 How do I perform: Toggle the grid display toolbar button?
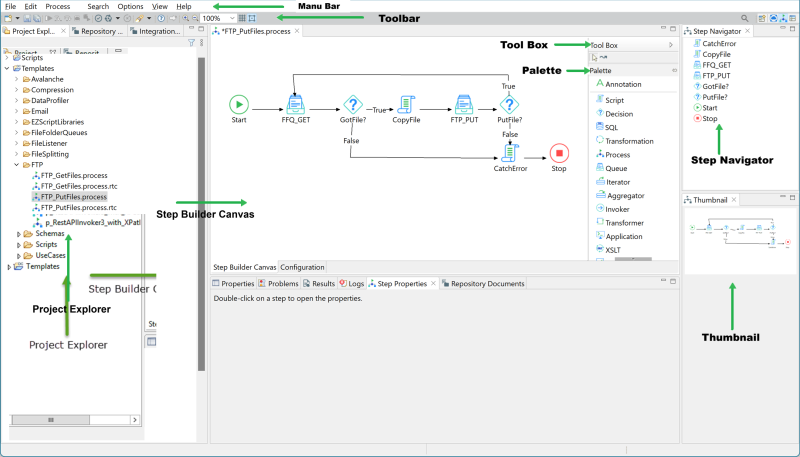tap(241, 18)
